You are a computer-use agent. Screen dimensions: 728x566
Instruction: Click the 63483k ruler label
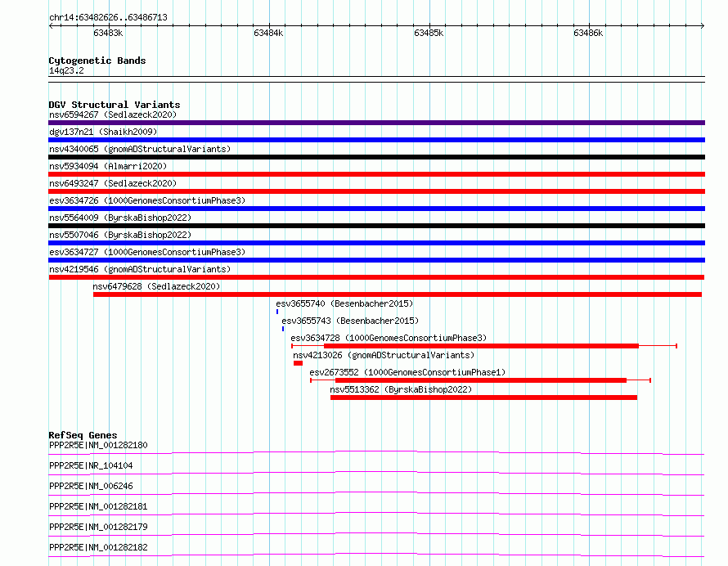coord(108,33)
